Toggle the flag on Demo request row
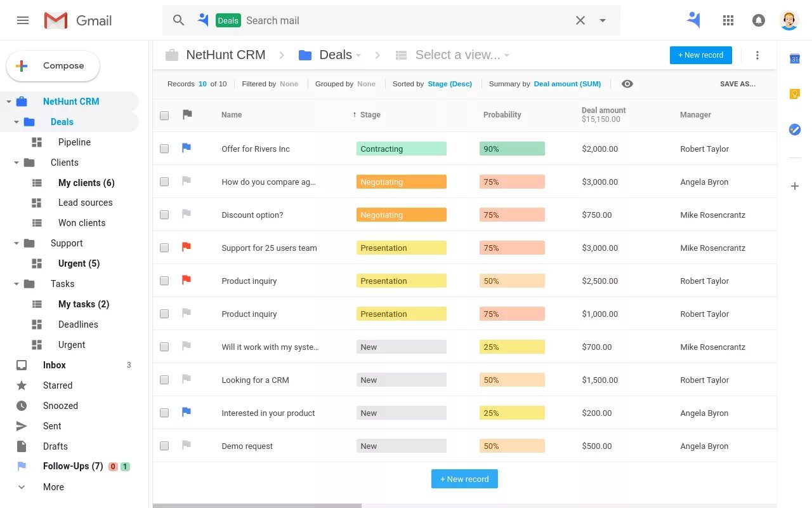This screenshot has height=508, width=812. tap(187, 445)
